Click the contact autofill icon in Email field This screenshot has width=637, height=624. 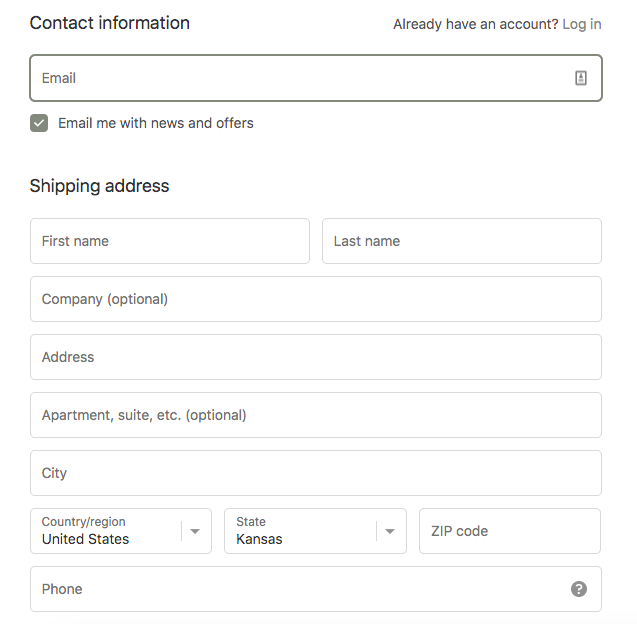[x=581, y=78]
